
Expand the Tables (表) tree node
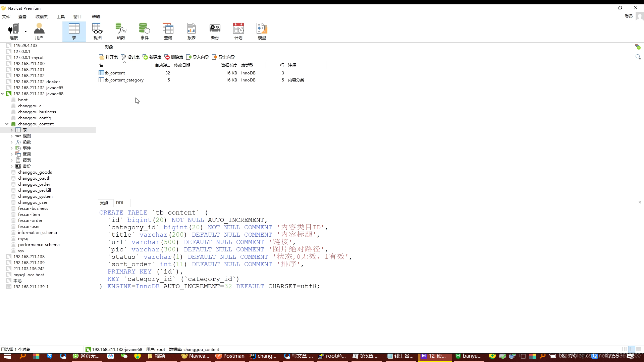11,130
